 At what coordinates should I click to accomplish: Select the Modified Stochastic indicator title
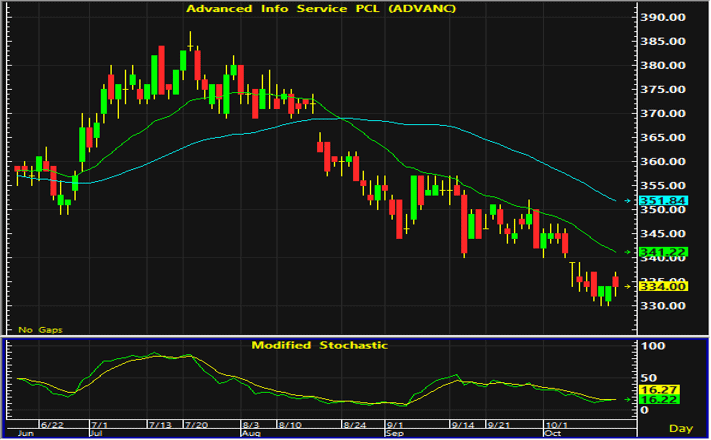320,345
